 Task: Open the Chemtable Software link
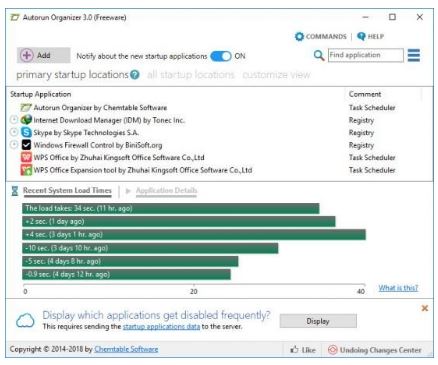[x=126, y=349]
